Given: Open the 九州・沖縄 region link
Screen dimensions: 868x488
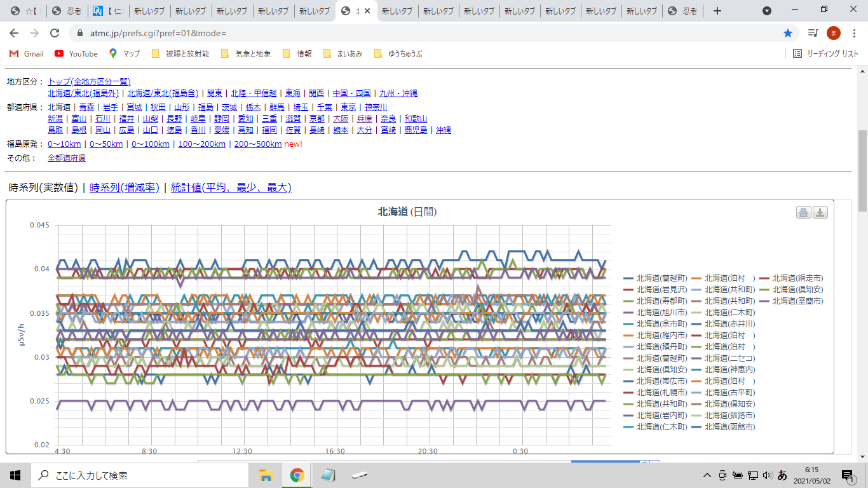Looking at the screenshot, I should [400, 93].
